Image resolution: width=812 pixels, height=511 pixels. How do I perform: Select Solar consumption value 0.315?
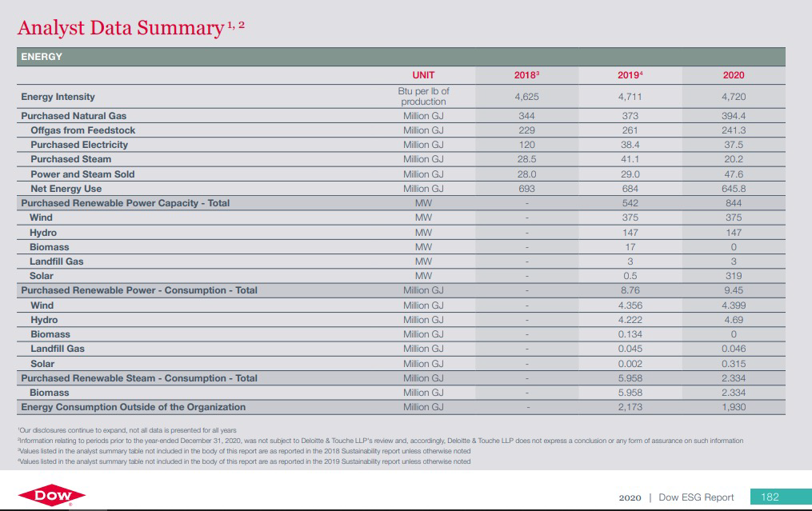(734, 364)
